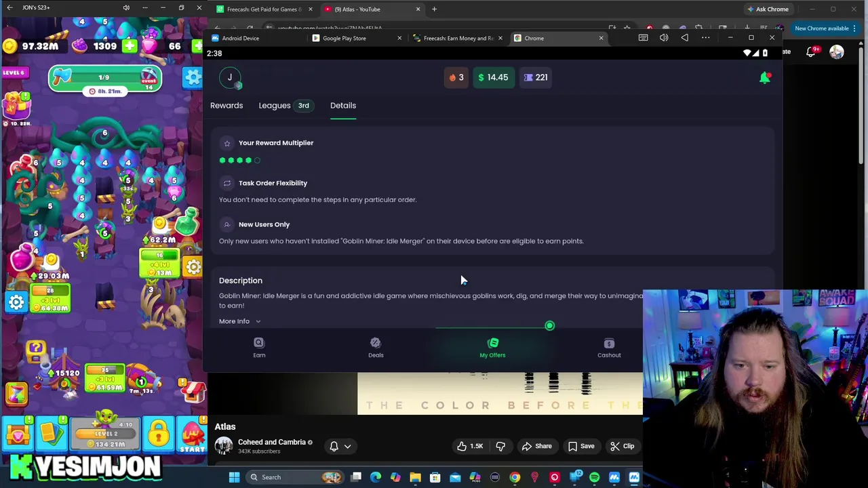Save the Atlas video to playlist

pyautogui.click(x=581, y=446)
